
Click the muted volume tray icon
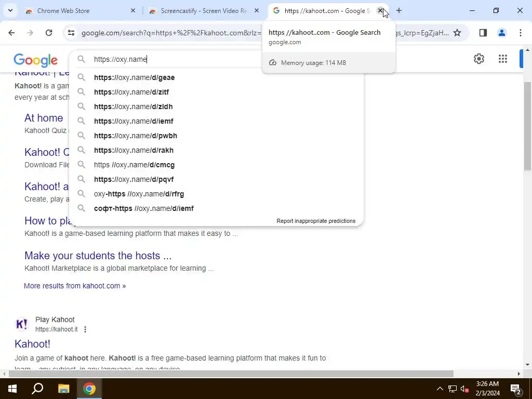pyautogui.click(x=465, y=389)
